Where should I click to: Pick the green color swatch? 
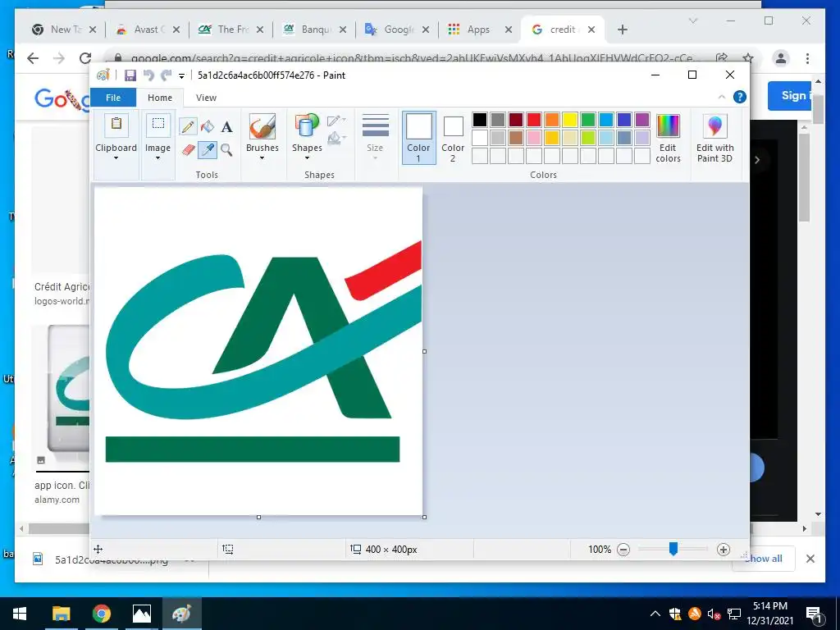tap(588, 120)
